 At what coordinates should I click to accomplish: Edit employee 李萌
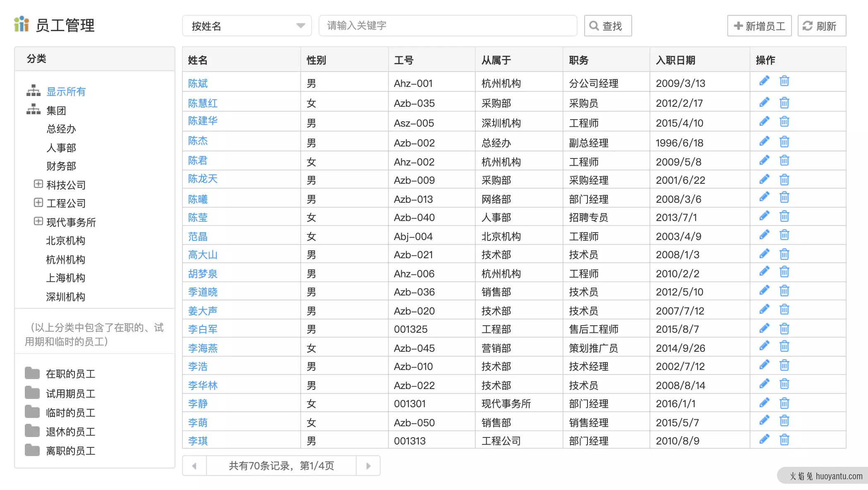(764, 420)
